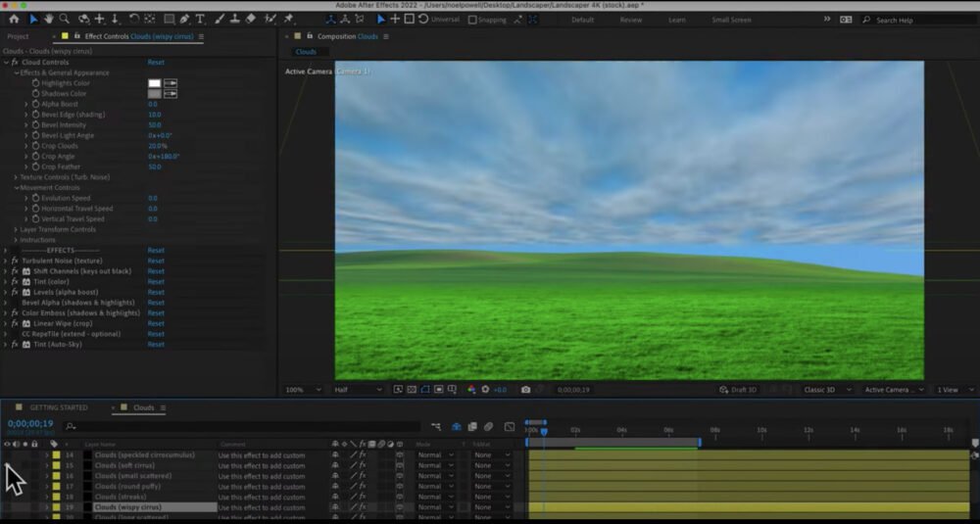Viewport: 980px width, 524px height.
Task: Click the snapshot camera icon in the viewer
Action: tap(525, 390)
